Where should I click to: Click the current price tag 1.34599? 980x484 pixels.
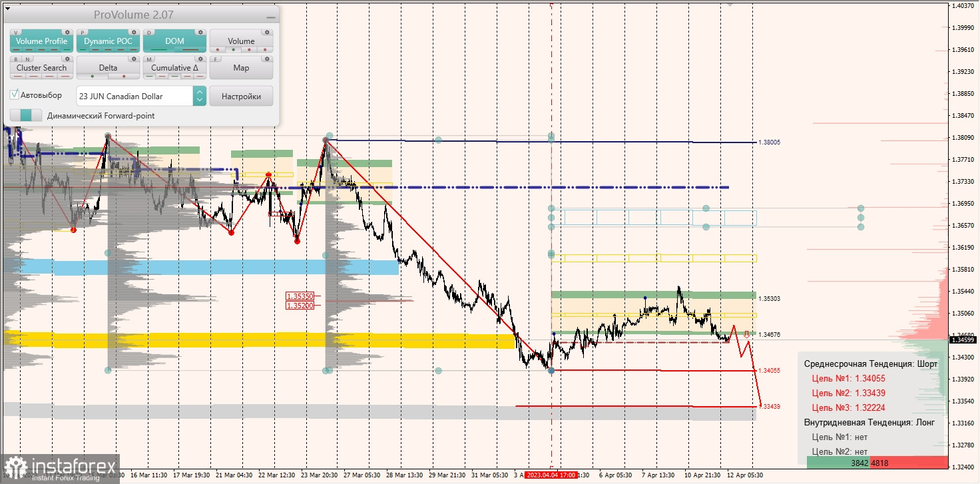(963, 340)
